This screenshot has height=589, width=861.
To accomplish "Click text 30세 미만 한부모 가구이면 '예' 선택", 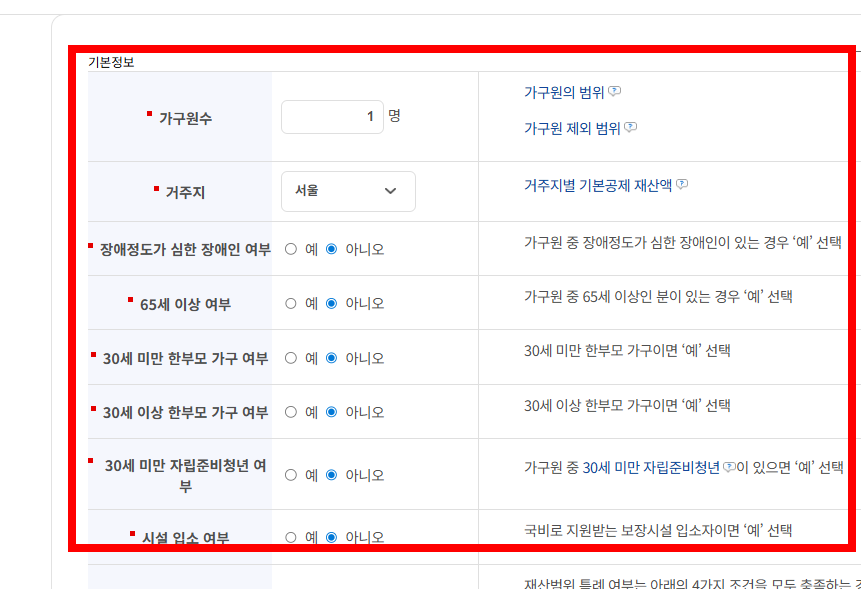I will (x=627, y=351).
